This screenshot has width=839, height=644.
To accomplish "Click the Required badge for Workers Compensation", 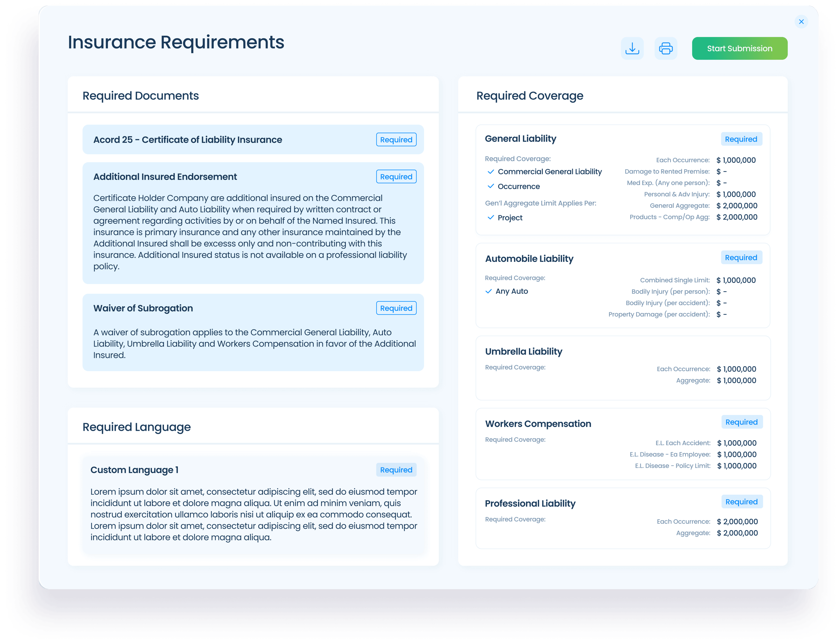I will tap(742, 422).
